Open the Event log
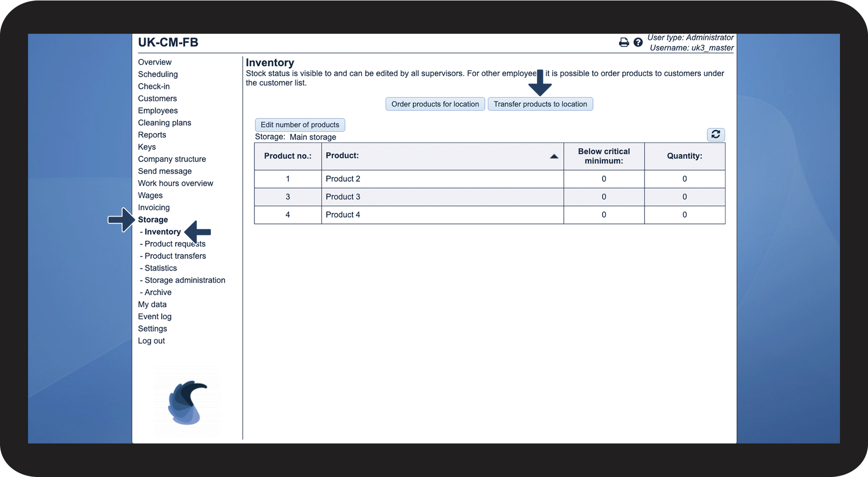 [x=155, y=317]
